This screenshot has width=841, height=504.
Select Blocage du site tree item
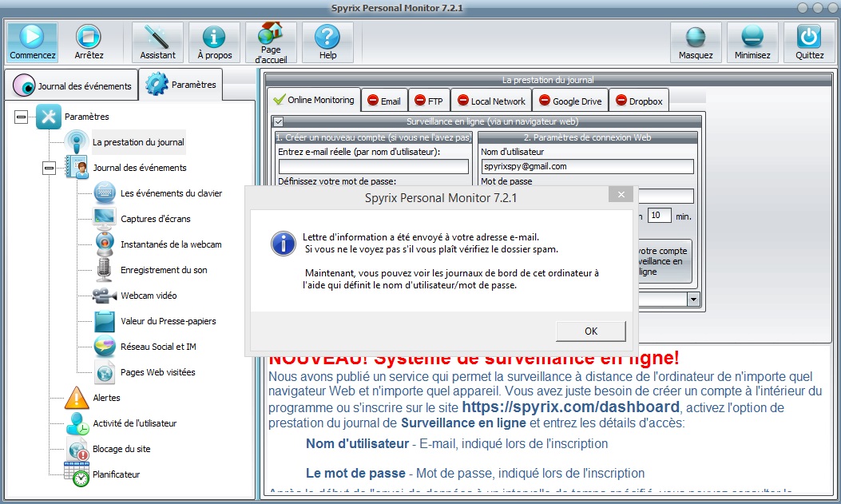(121, 449)
